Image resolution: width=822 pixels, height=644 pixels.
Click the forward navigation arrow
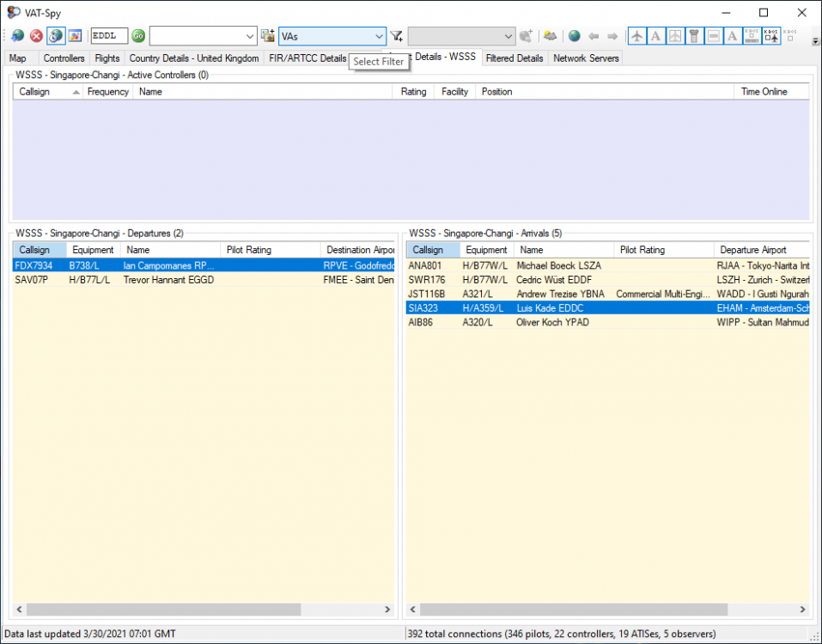(612, 36)
